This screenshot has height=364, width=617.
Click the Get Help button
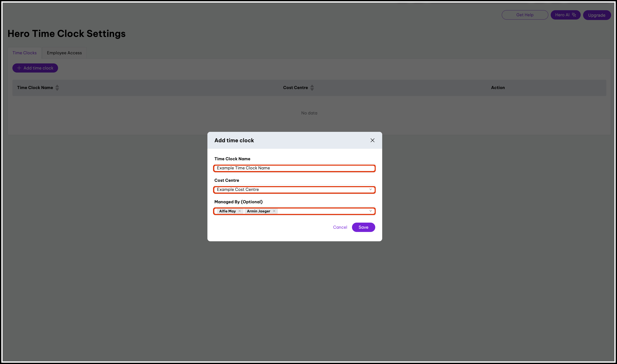[525, 15]
